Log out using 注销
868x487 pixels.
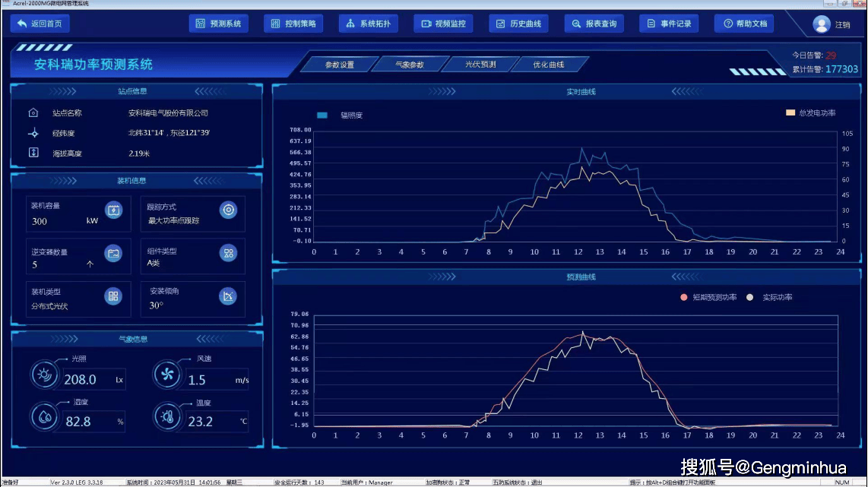pyautogui.click(x=842, y=25)
